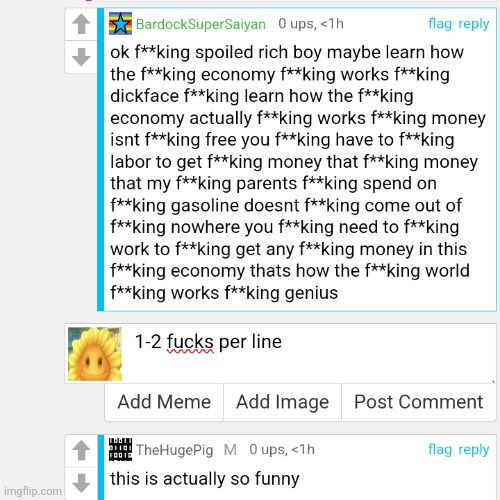Click the imgflip.com watermark
500x500 pixels.
(x=33, y=491)
